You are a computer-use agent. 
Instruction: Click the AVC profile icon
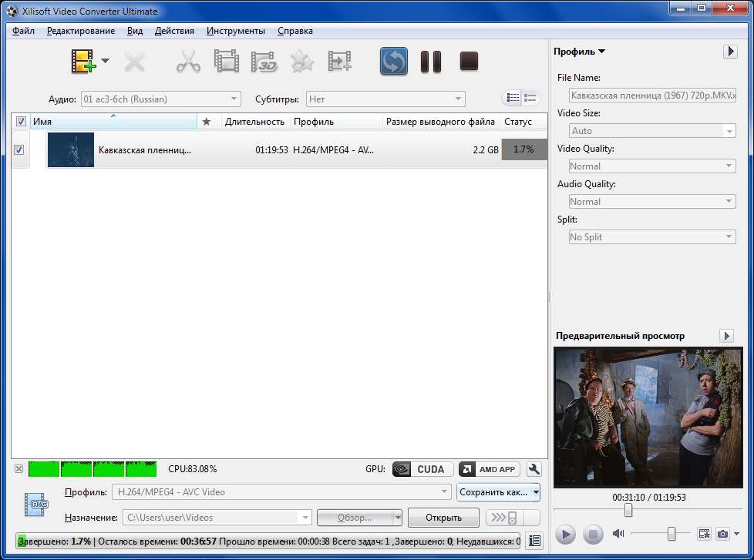point(36,505)
